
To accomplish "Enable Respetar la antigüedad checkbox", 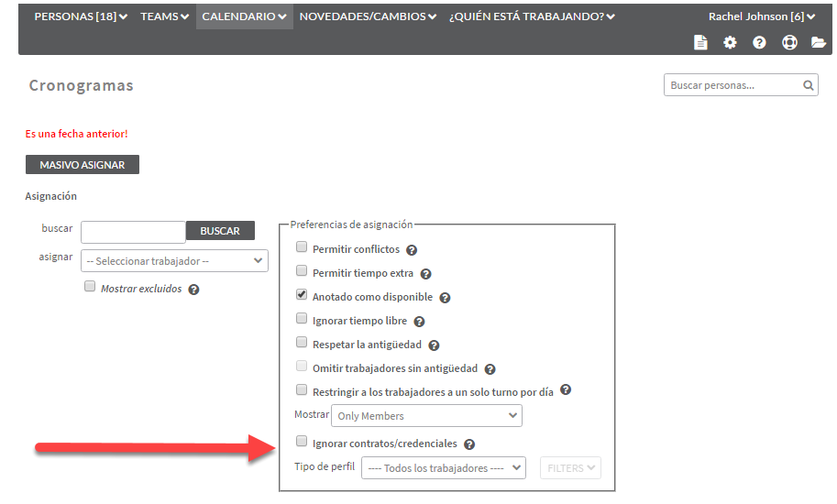I will pos(302,342).
